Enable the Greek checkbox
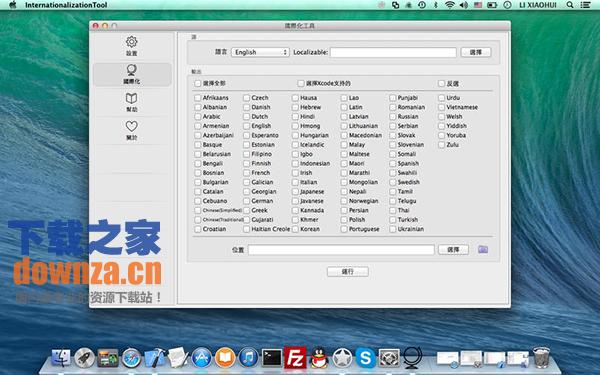This screenshot has height=375, width=600. (x=246, y=210)
